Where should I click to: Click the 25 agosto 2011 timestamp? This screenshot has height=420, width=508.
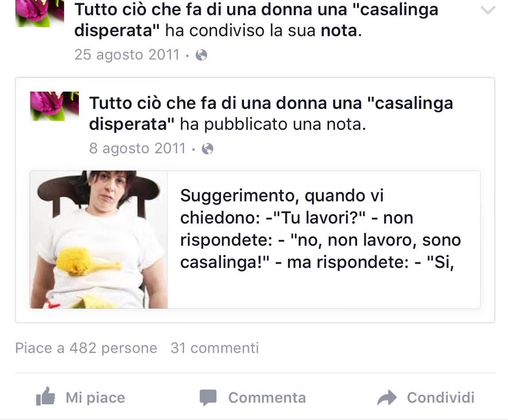pyautogui.click(x=127, y=55)
